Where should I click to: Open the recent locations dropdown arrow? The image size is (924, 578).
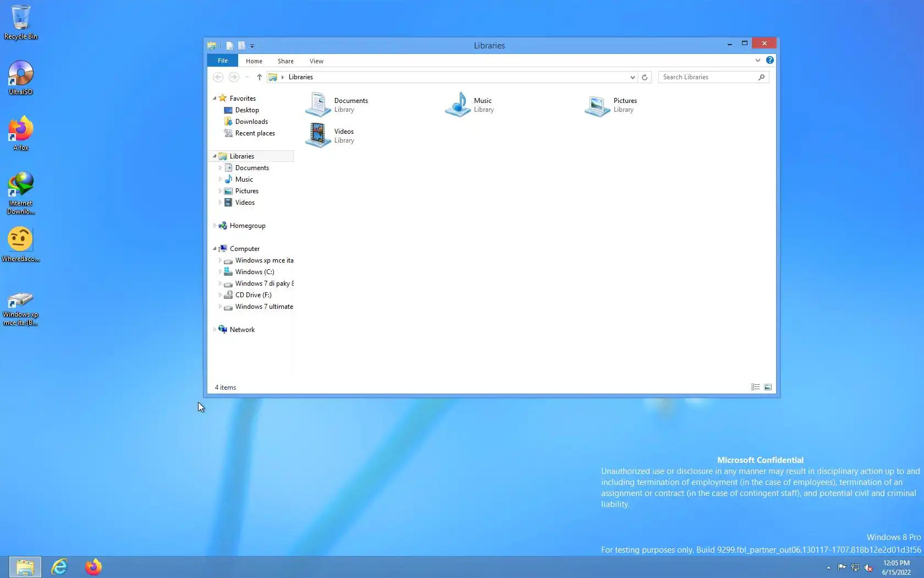pyautogui.click(x=247, y=77)
